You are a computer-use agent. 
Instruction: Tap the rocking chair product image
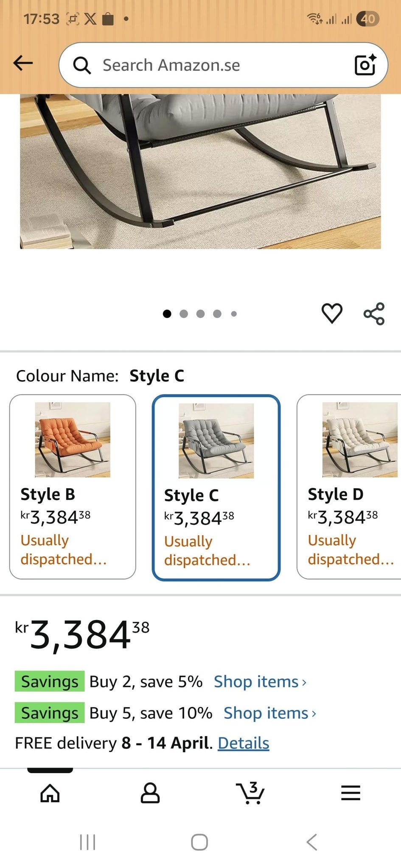pos(200,170)
